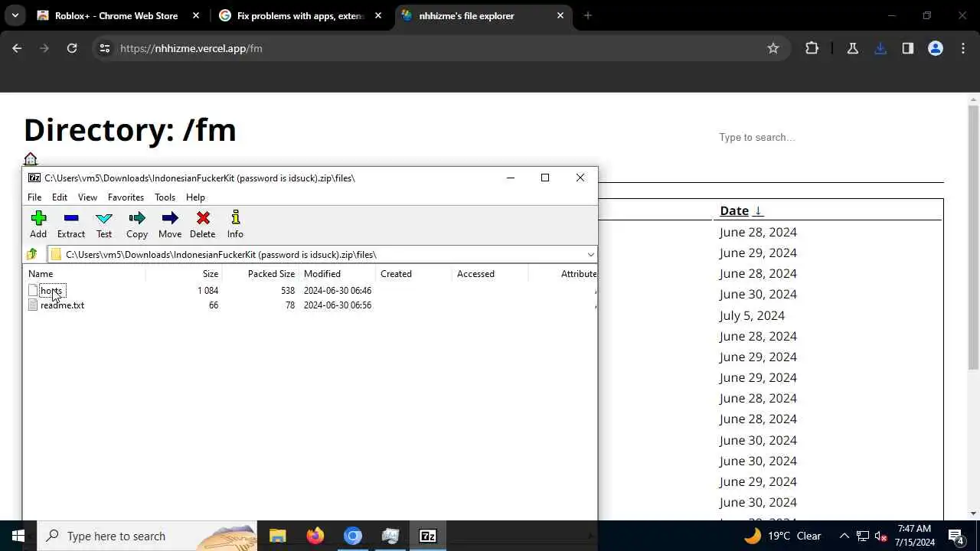980x551 pixels.
Task: Sort 7-Zip list by Size column
Action: [184, 274]
